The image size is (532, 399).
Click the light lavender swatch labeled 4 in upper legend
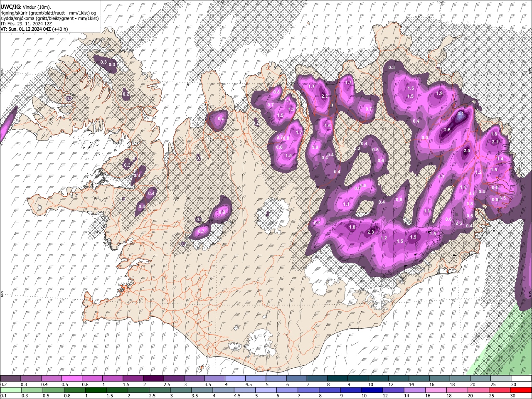click(235, 379)
